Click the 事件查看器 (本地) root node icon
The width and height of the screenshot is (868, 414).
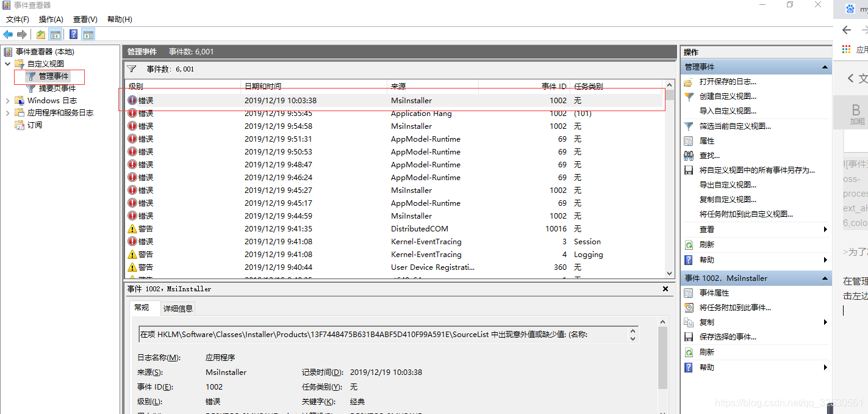pyautogui.click(x=9, y=52)
